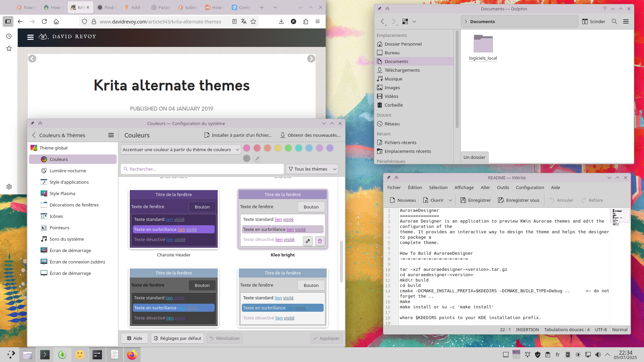The height and width of the screenshot is (362, 644).
Task: Click Dolphin search magnifier icon
Action: (x=614, y=21)
